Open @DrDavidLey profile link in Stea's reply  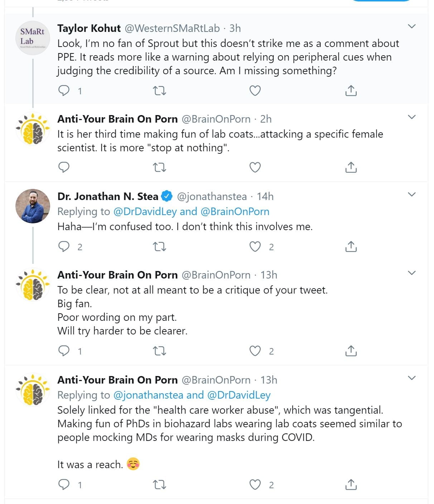[145, 211]
